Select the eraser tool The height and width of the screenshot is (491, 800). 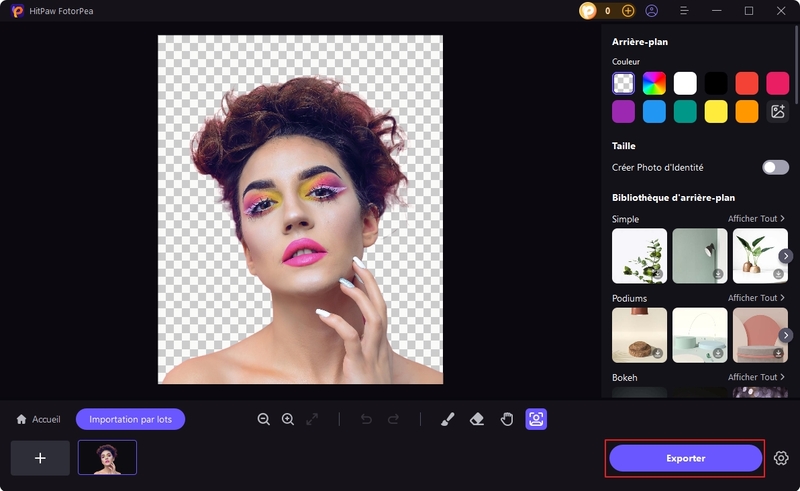coord(477,419)
